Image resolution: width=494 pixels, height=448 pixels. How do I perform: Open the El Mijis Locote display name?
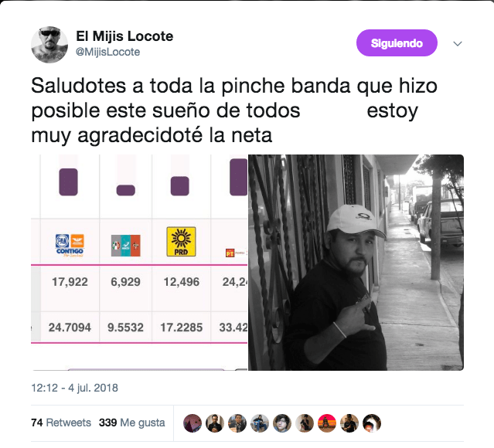tap(124, 36)
